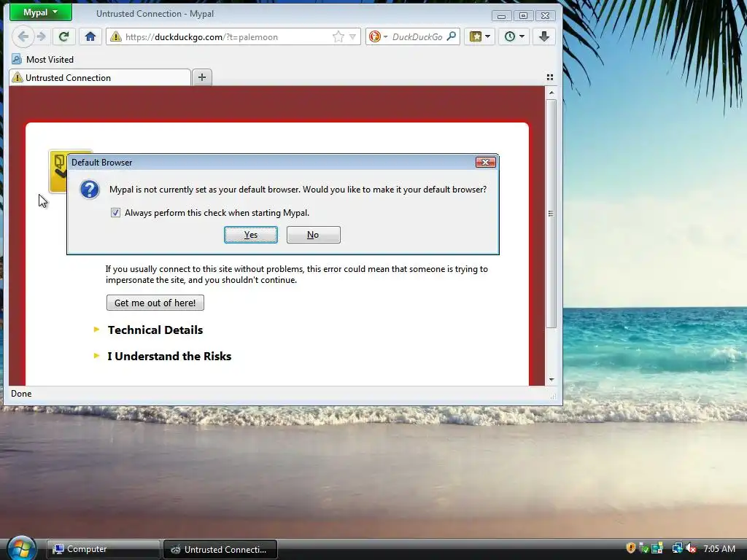Click the page vertical scrollbar thumb
747x560 pixels.
(x=551, y=214)
